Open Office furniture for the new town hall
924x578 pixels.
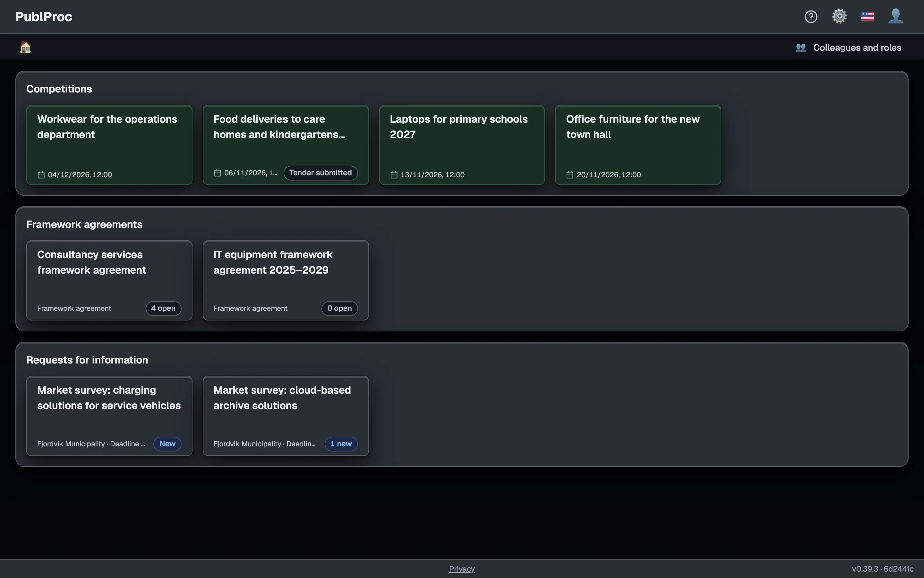[x=638, y=145]
